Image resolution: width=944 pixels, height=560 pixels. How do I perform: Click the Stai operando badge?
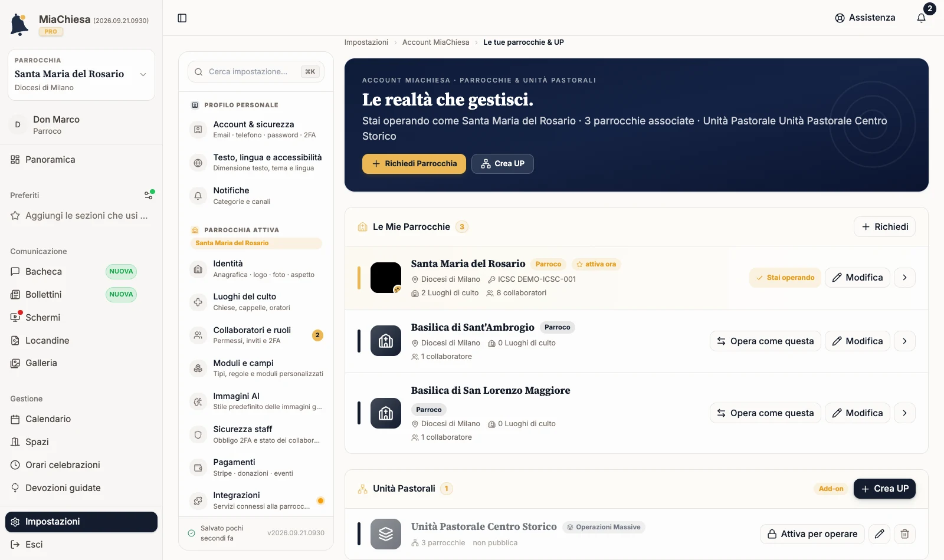(785, 278)
